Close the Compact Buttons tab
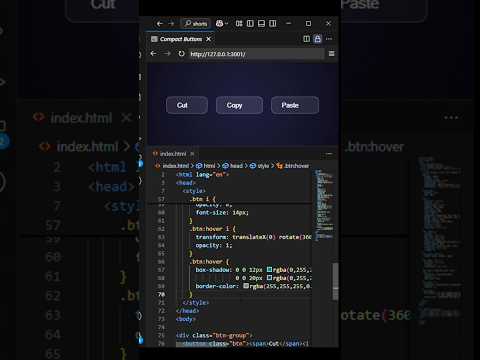 point(209,39)
